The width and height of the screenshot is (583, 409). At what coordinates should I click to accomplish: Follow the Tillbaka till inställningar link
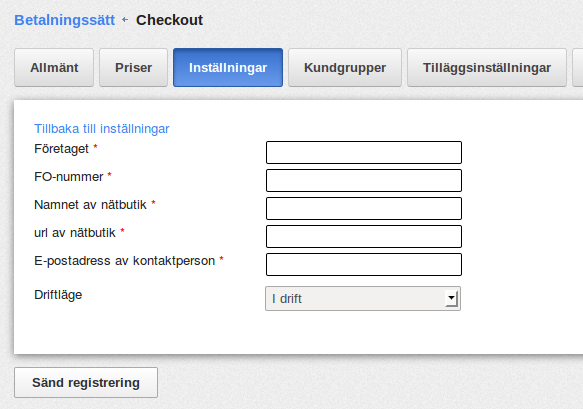pos(102,129)
